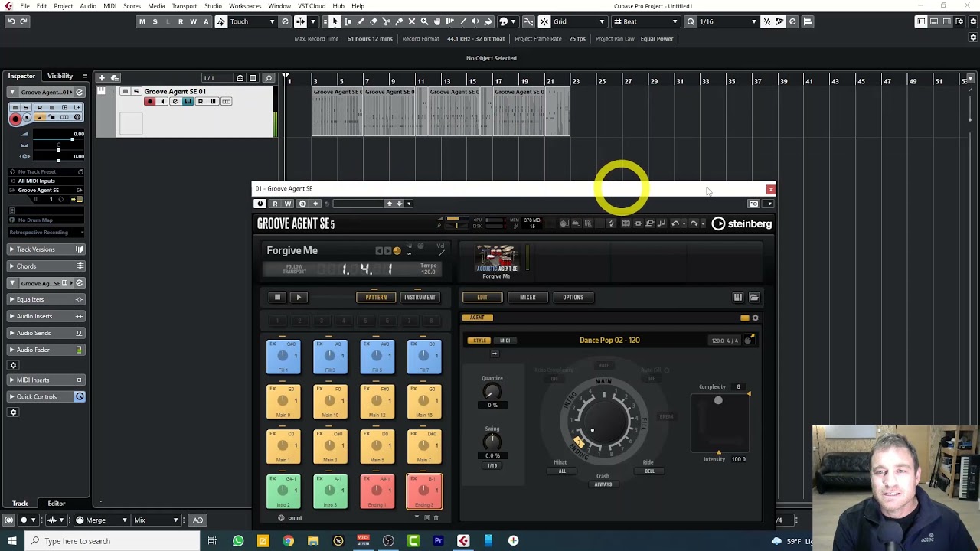Open the Transport menu
This screenshot has width=980, height=551.
(185, 6)
